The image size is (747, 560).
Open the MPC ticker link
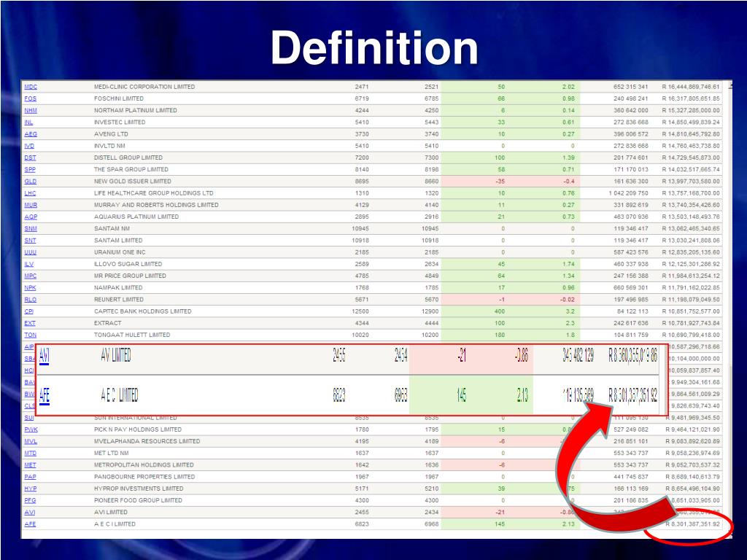click(x=31, y=276)
